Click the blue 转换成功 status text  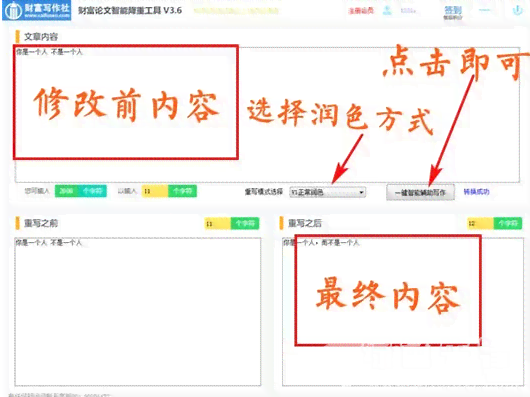pos(476,192)
